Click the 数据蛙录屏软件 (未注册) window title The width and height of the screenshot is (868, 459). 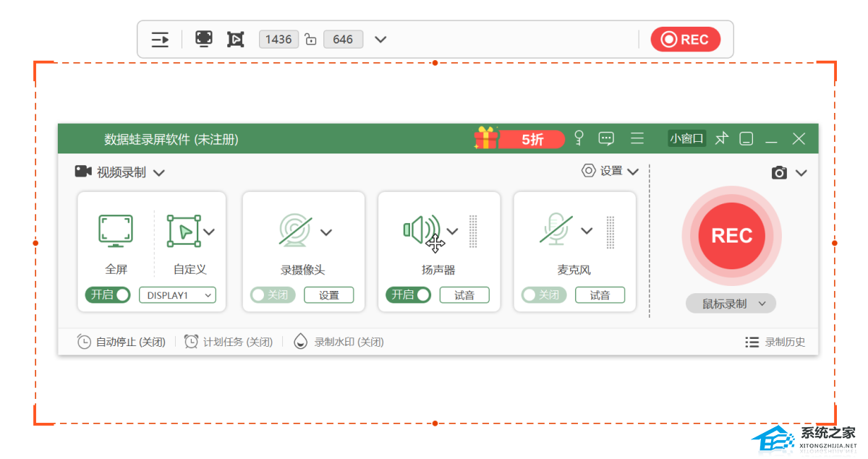tap(171, 139)
